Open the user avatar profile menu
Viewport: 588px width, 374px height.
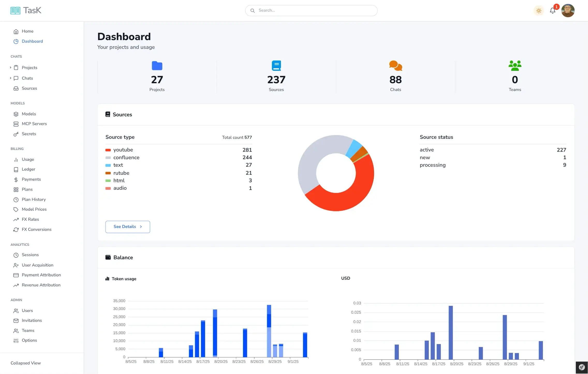point(568,11)
